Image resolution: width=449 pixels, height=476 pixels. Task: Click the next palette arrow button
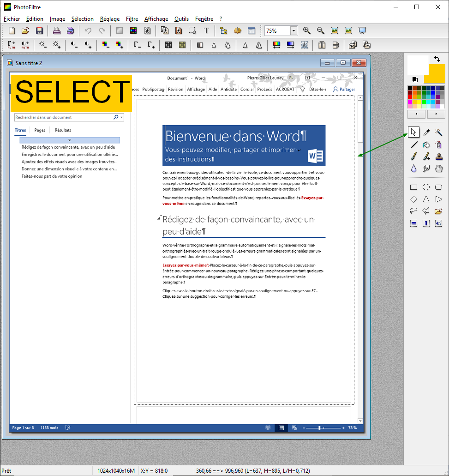pos(436,114)
